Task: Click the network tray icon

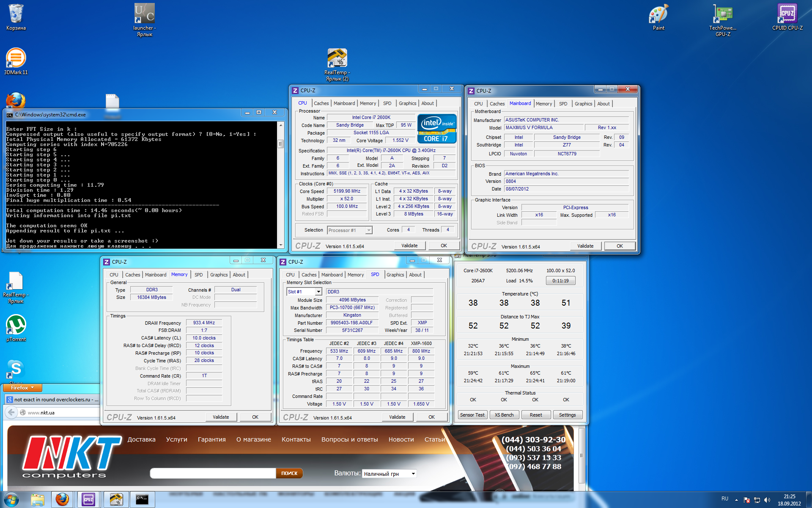Action: [757, 500]
